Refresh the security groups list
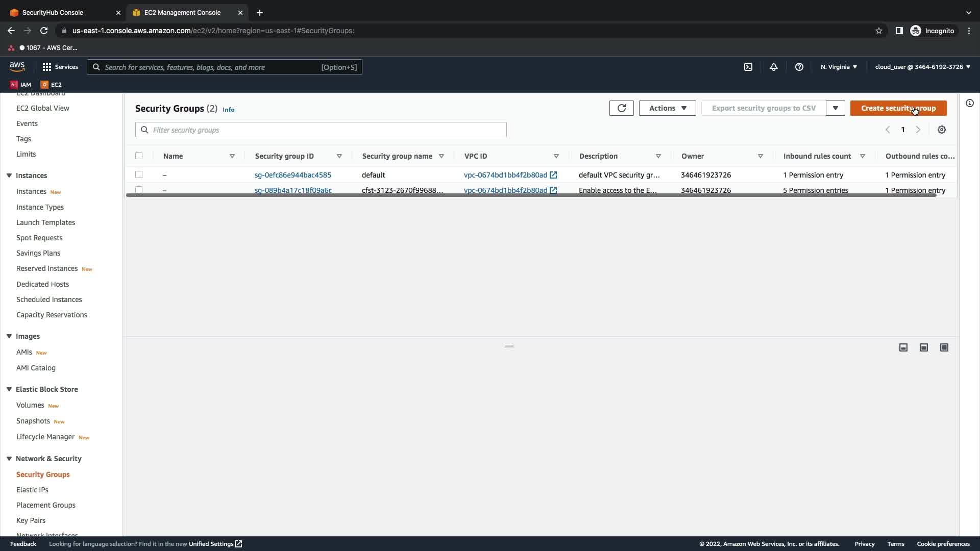The image size is (980, 551). [621, 108]
